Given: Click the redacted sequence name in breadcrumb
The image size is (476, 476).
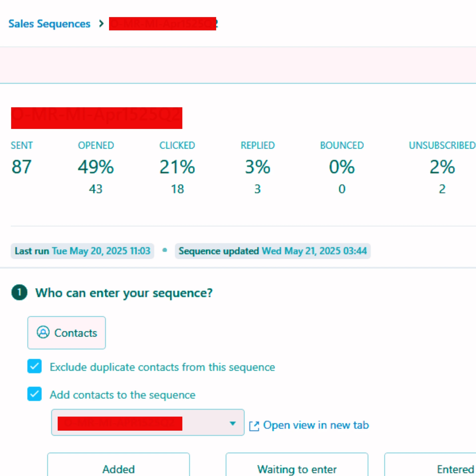Looking at the screenshot, I should pyautogui.click(x=163, y=24).
